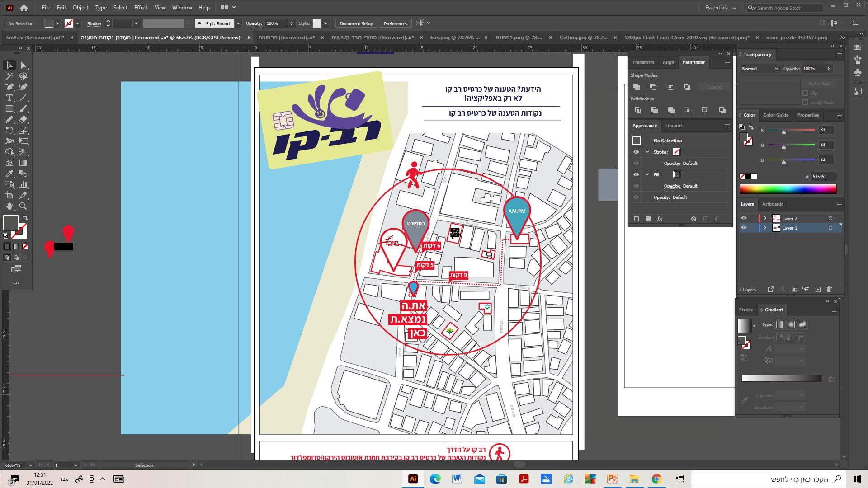Screen dimensions: 868x488
Task: Select the Rectangle tool
Action: (x=9, y=109)
